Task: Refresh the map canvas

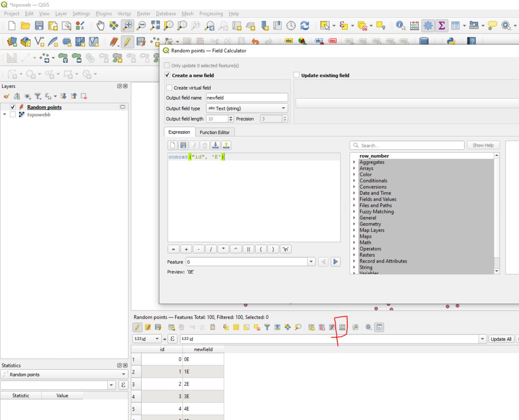Action: [304, 26]
